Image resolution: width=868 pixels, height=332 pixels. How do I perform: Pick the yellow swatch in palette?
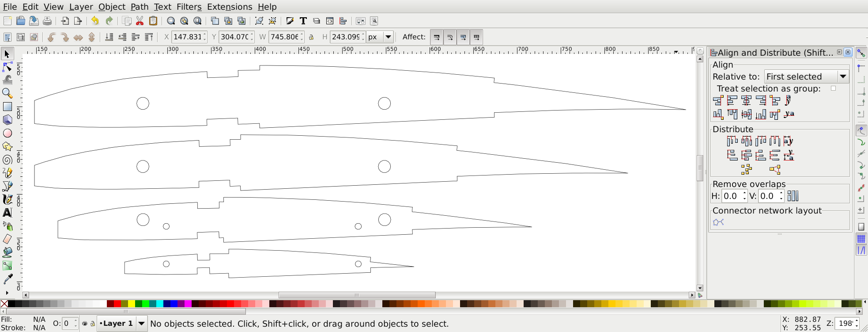click(x=132, y=304)
